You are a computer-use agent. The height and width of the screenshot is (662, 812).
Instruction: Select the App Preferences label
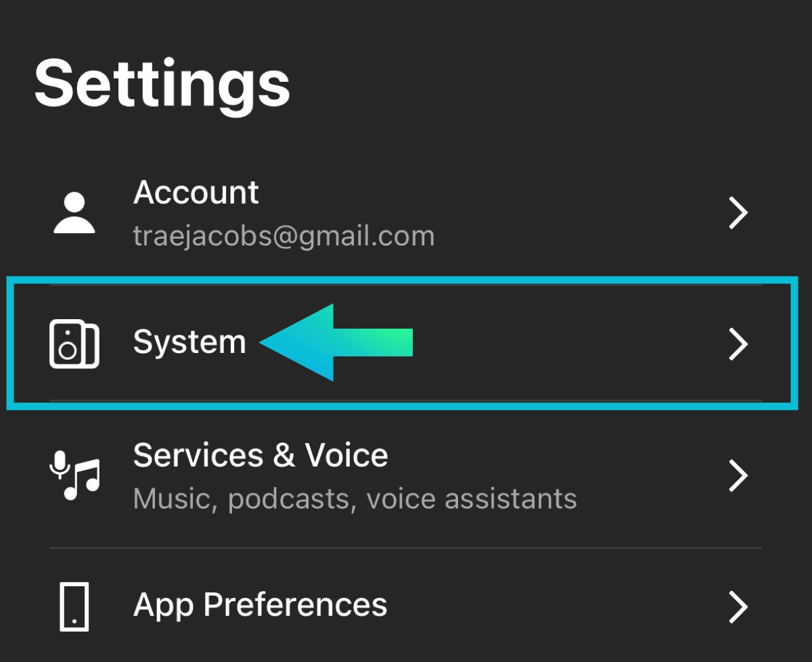[x=261, y=605]
